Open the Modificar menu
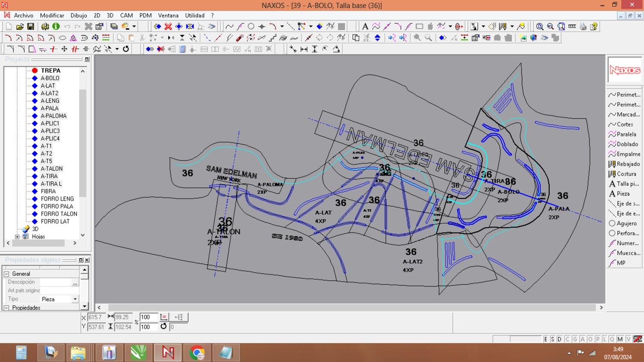Screen dimensions: 644x362 coord(52,15)
